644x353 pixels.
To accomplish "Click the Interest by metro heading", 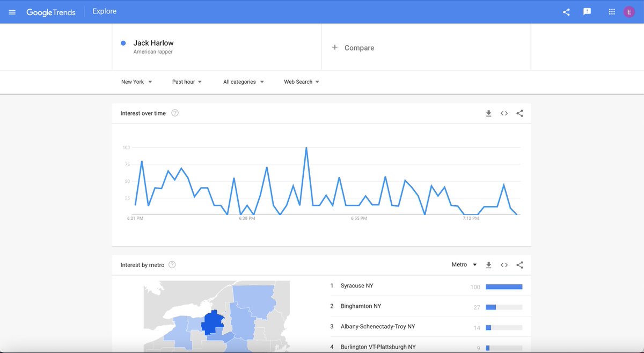I will click(142, 265).
